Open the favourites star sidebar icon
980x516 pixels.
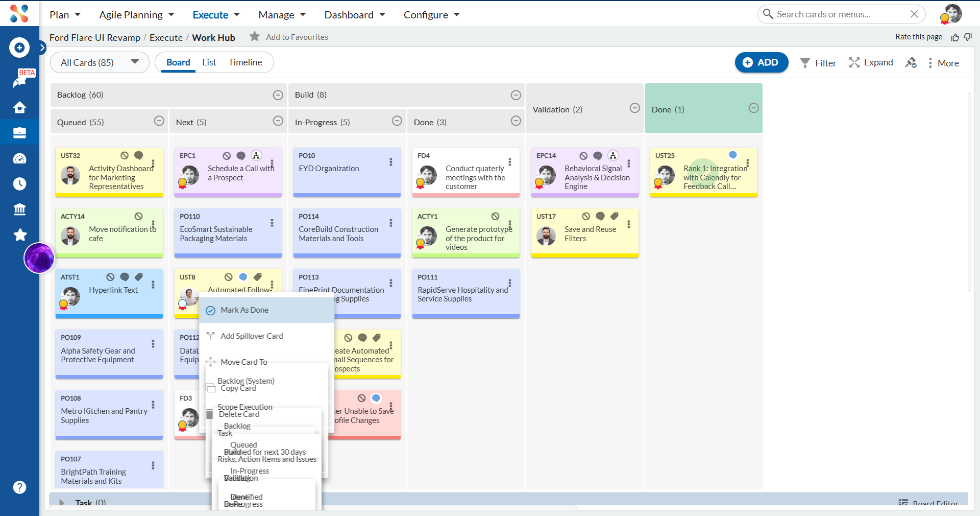click(x=20, y=235)
